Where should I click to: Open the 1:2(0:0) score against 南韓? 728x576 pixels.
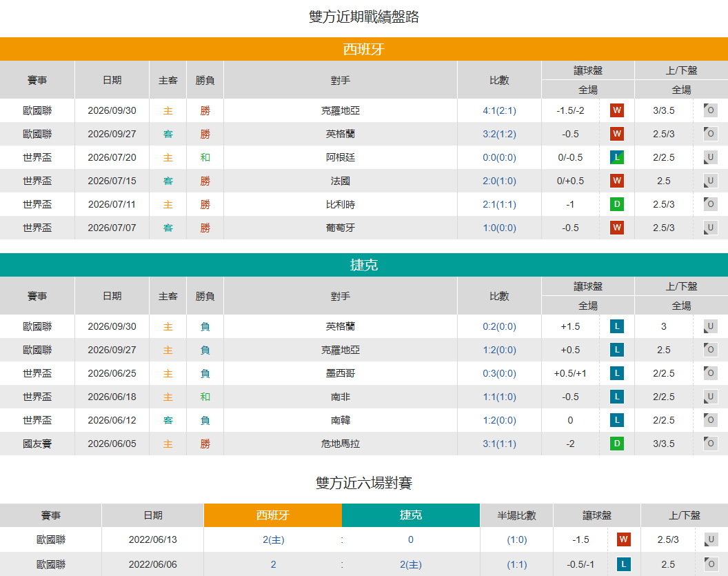tap(499, 420)
